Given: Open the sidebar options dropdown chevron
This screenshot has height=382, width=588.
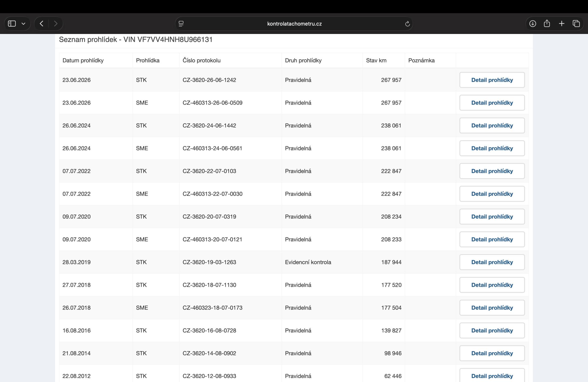Looking at the screenshot, I should pos(23,24).
